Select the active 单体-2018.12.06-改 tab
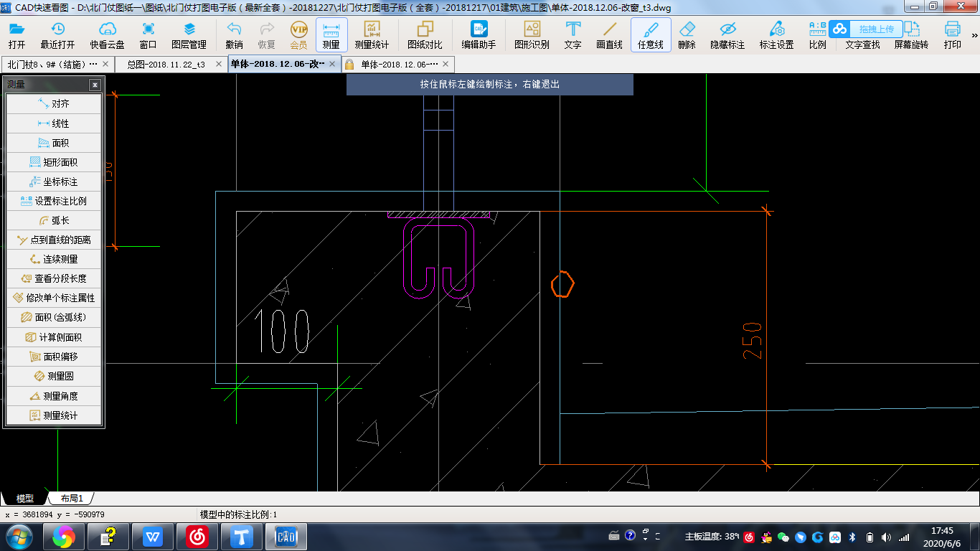This screenshot has height=551, width=980. [x=278, y=64]
